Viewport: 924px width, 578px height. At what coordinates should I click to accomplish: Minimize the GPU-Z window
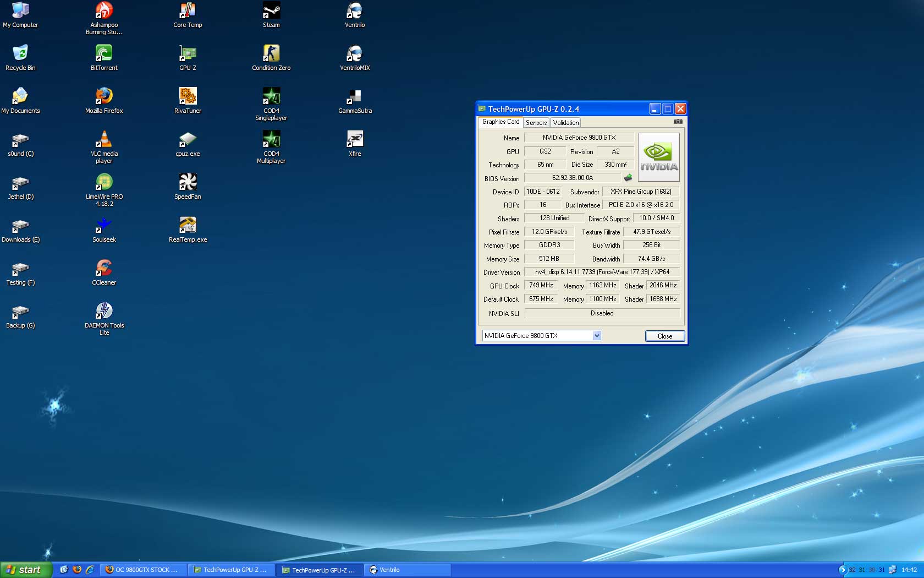click(654, 109)
